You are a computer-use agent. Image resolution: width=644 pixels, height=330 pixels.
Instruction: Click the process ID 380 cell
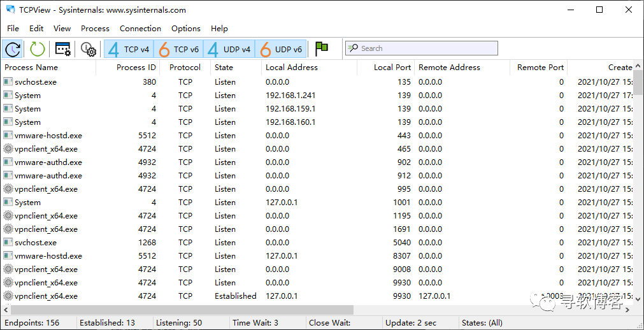point(150,82)
